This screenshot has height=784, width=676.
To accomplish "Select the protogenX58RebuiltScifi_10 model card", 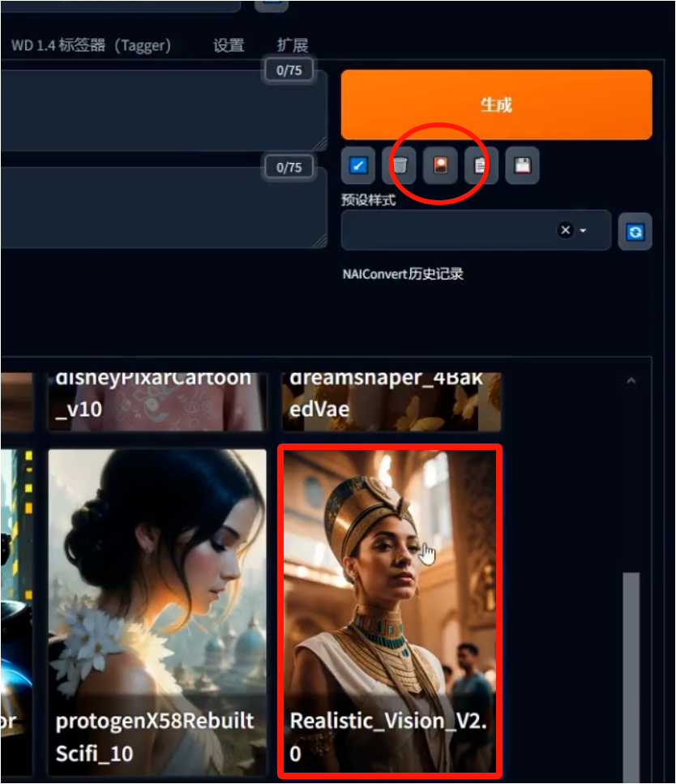I will click(157, 612).
